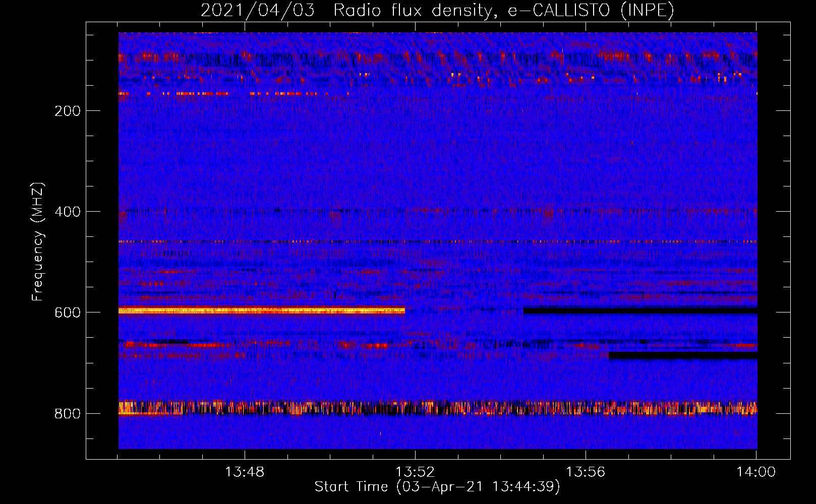Click the 13:52 time tick label
This screenshot has width=816, height=504.
415,472
